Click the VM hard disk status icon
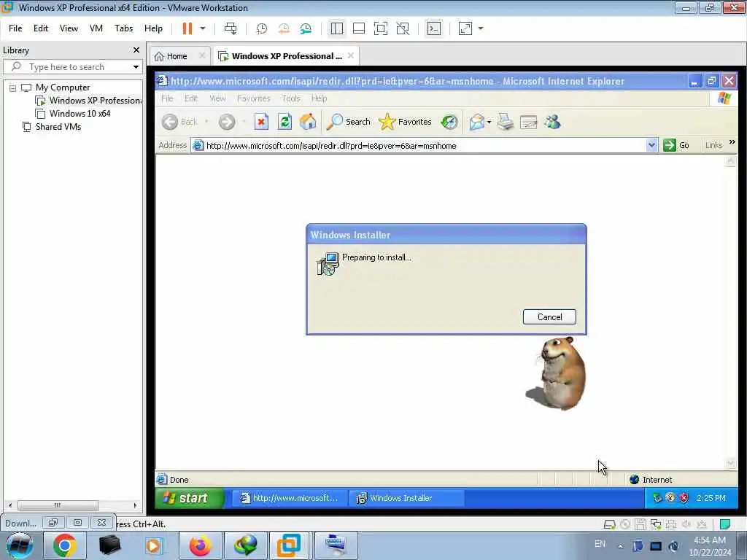The image size is (747, 560). (609, 524)
